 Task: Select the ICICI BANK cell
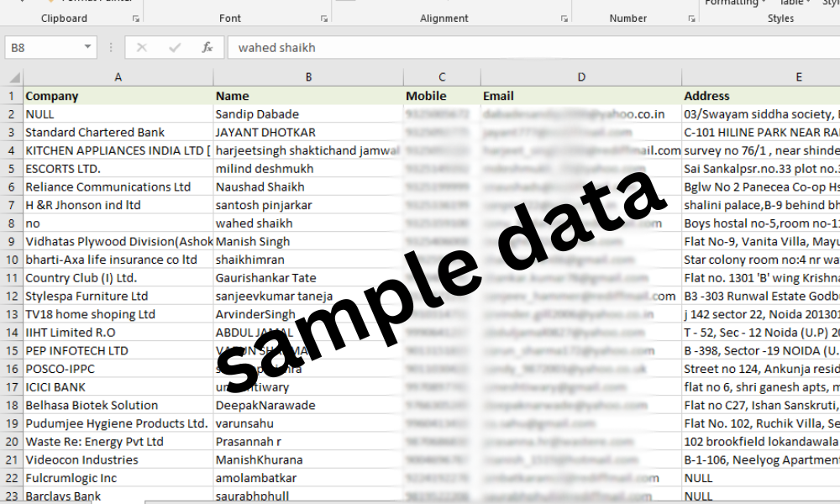coord(118,387)
